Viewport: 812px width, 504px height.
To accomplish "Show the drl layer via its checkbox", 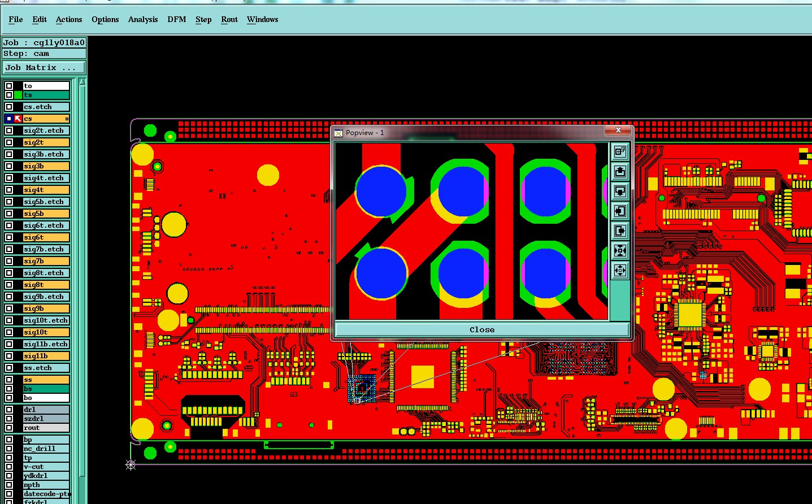I will (x=9, y=410).
